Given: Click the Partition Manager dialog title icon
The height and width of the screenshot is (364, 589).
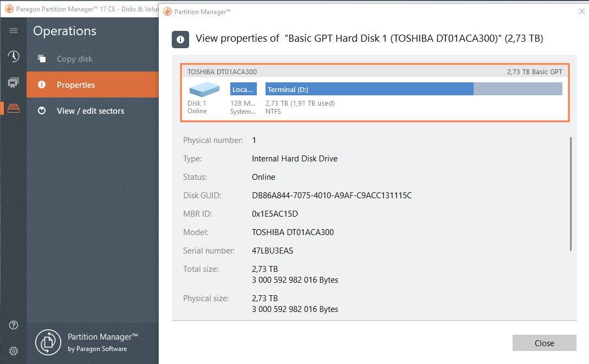Looking at the screenshot, I should [167, 11].
